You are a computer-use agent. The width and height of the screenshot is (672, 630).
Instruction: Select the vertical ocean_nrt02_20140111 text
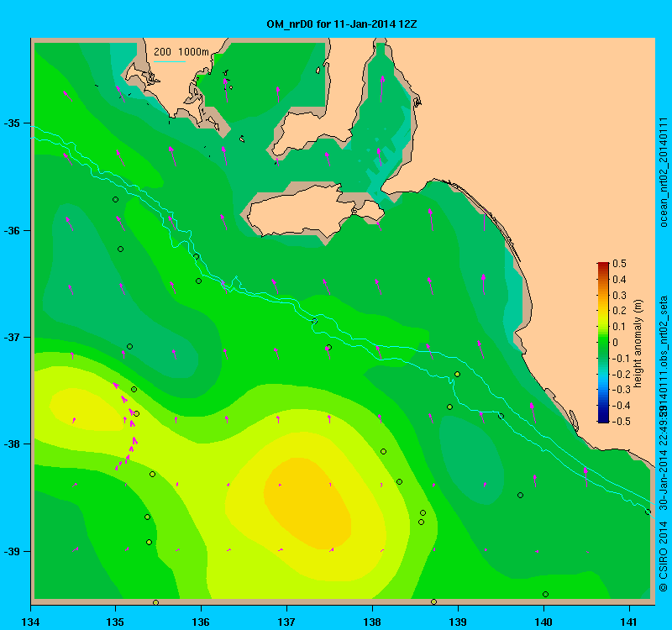pos(664,172)
